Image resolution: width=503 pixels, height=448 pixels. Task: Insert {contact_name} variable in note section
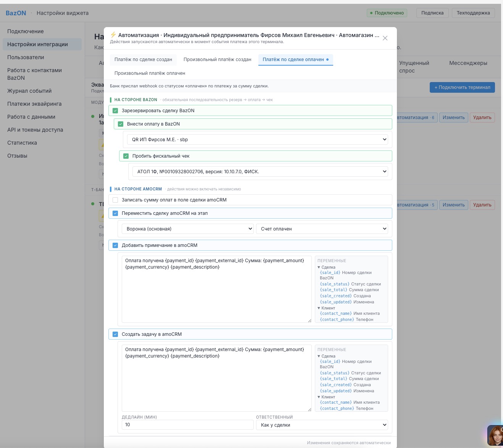click(x=336, y=314)
